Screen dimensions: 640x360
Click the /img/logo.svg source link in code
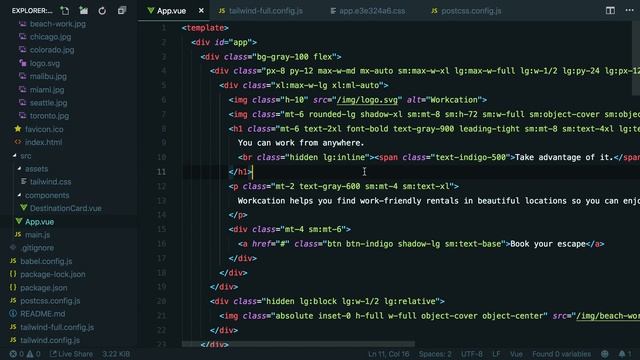point(367,100)
